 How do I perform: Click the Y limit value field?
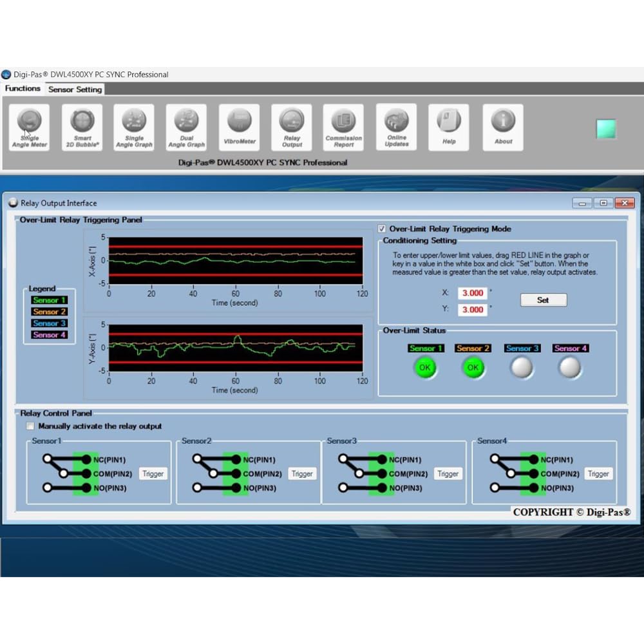473,309
